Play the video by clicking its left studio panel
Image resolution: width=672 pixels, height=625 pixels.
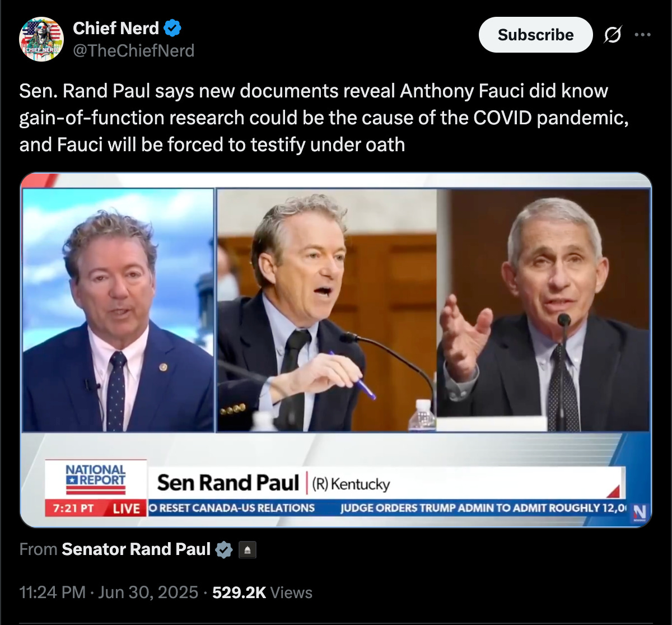(118, 310)
